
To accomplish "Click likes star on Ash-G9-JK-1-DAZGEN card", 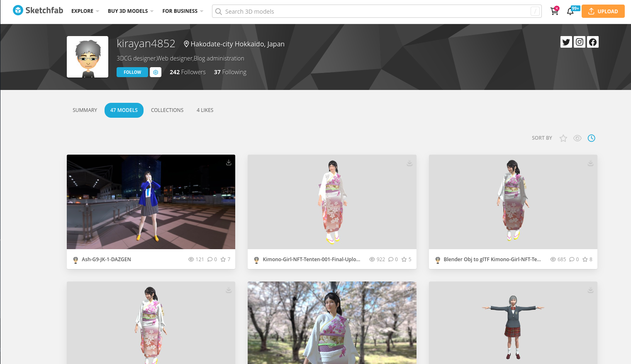I will (x=223, y=260).
